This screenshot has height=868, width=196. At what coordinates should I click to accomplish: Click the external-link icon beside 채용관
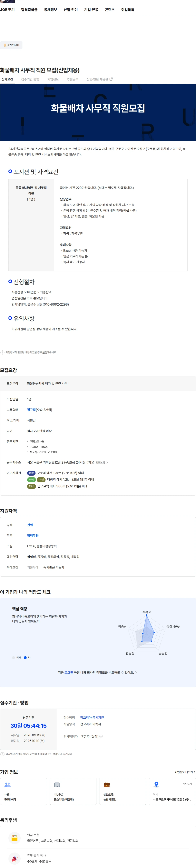tap(111, 79)
